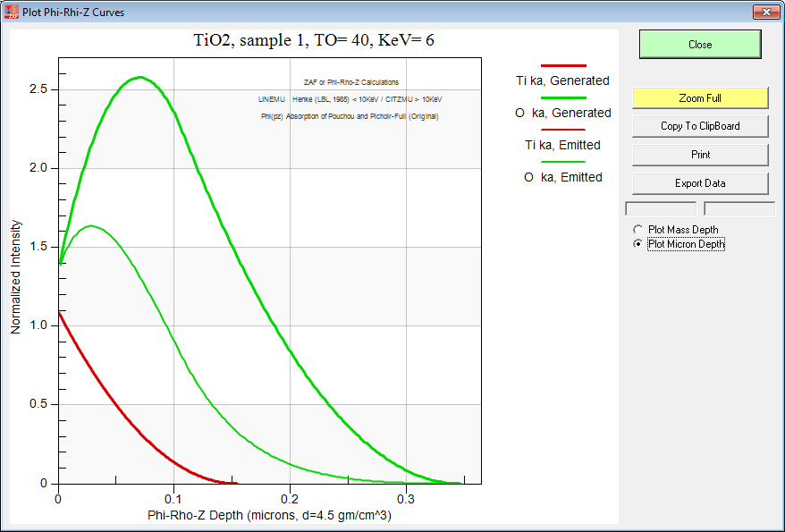The width and height of the screenshot is (785, 532).
Task: Click the yellow Zoom Full button
Action: pyautogui.click(x=700, y=98)
